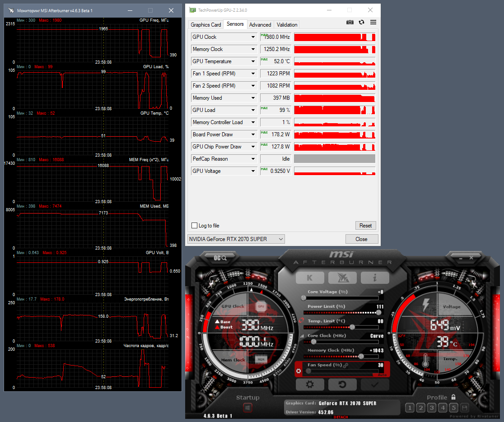
Task: Take a GPU-Z screenshot with the camera icon
Action: 350,22
